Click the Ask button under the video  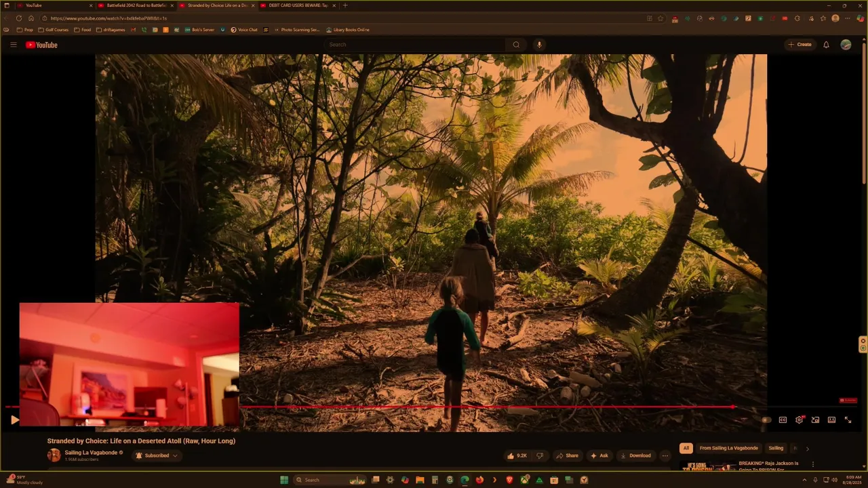point(599,455)
